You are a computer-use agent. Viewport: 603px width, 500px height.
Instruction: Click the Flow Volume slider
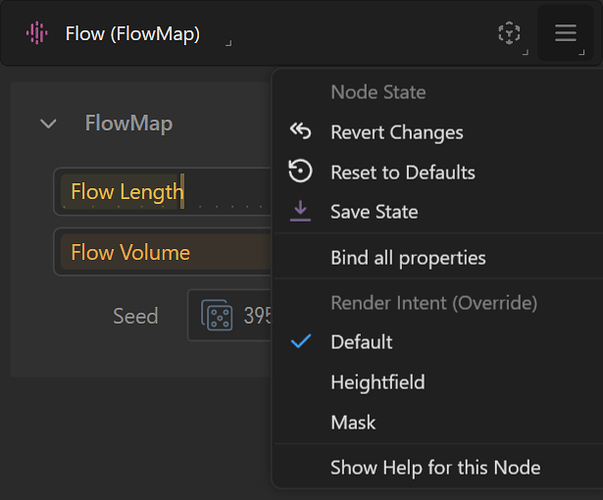tap(163, 252)
